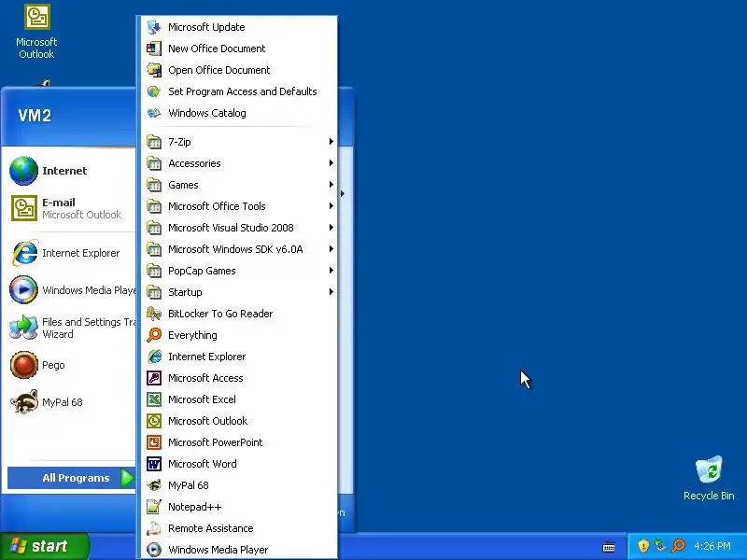Click the Internet globe icon in Start menu
This screenshot has height=560, width=747.
pos(24,171)
